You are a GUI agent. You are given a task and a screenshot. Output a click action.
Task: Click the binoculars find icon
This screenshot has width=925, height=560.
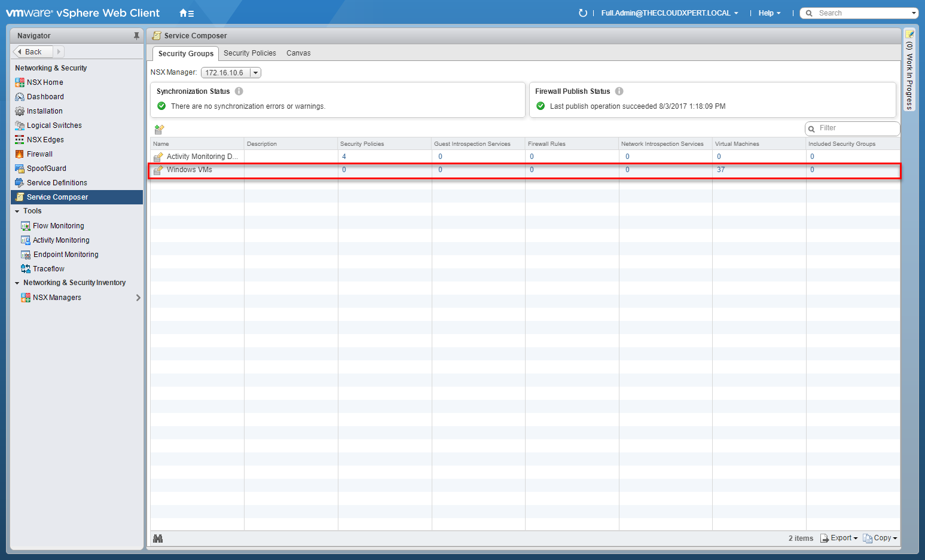[158, 538]
